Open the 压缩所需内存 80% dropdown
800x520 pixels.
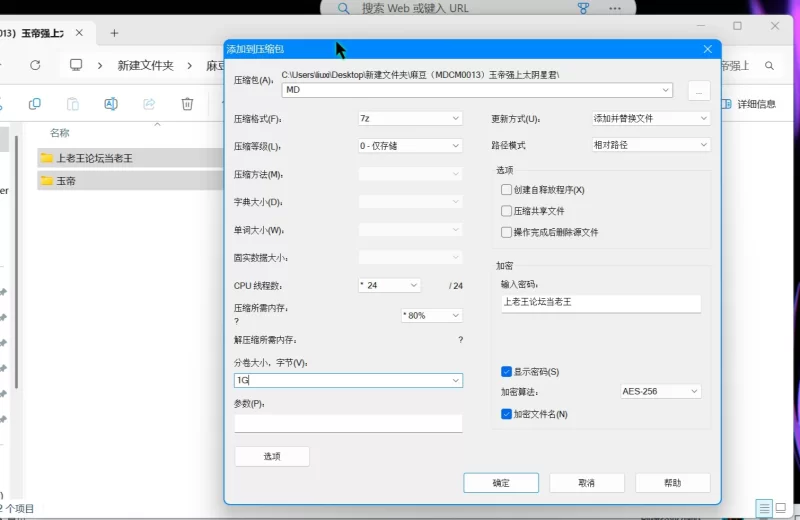[432, 315]
